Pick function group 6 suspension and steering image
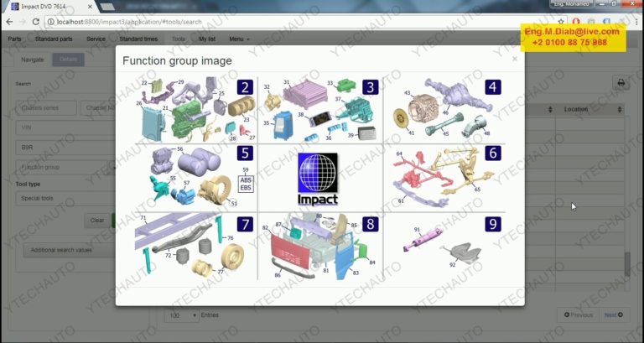Viewport: 644px width, 343px height. [x=444, y=177]
